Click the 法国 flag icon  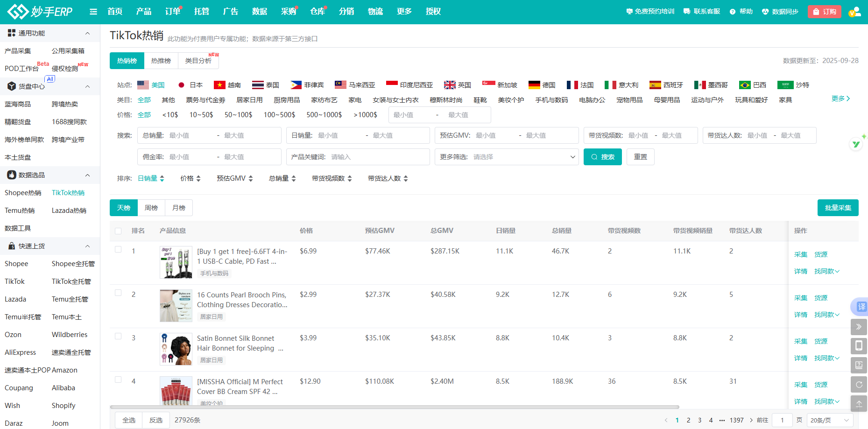coord(572,85)
